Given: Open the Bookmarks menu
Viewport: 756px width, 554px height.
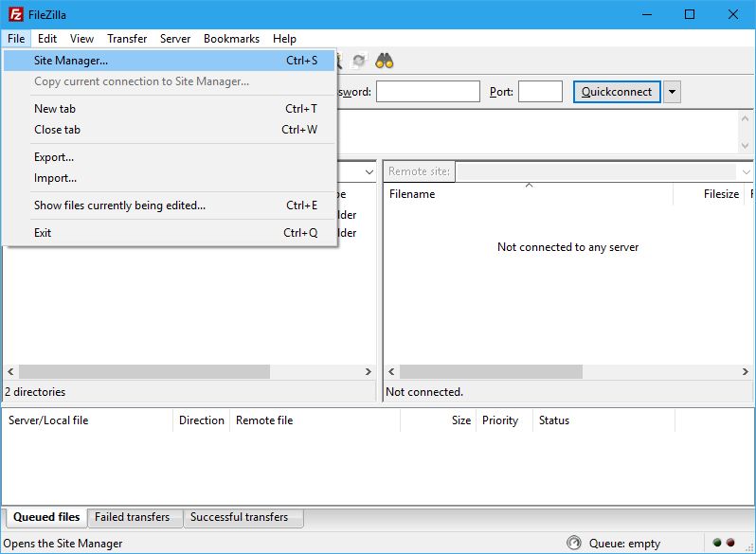Looking at the screenshot, I should click(x=231, y=39).
